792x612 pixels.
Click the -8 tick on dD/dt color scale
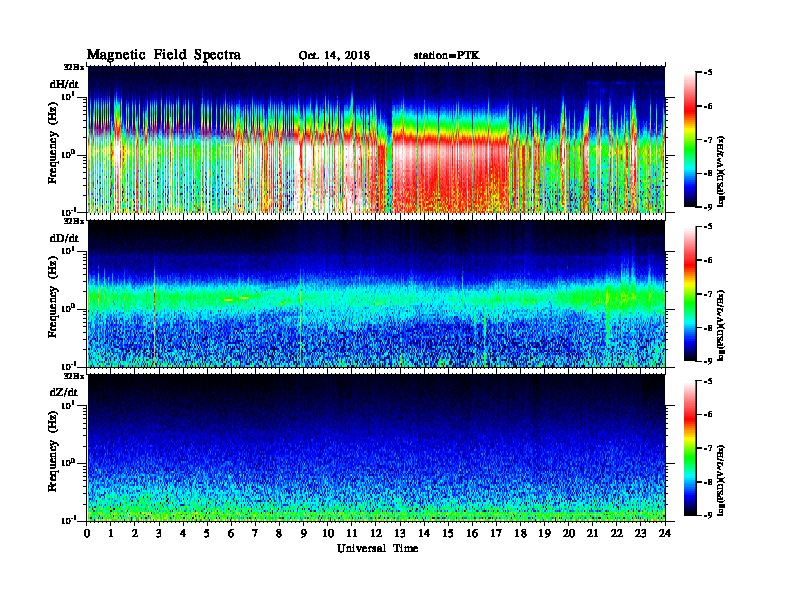point(707,328)
